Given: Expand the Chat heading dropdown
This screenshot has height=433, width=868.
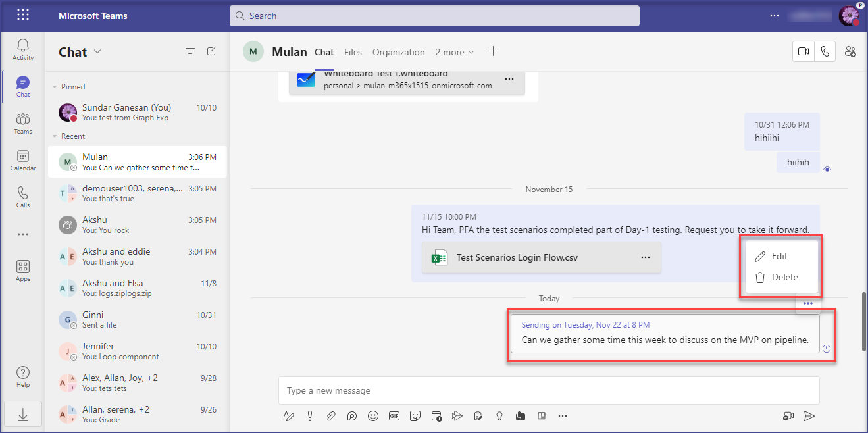Looking at the screenshot, I should [97, 52].
